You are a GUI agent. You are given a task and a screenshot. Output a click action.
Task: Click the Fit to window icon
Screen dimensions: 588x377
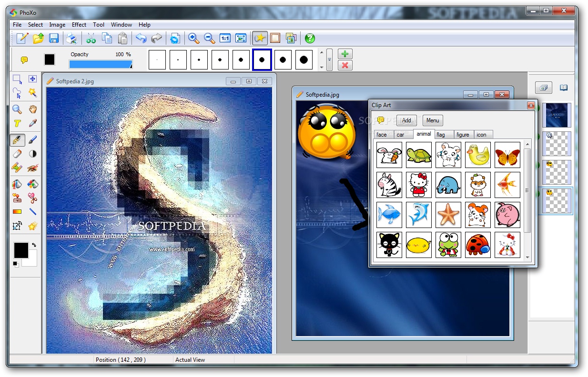[241, 38]
